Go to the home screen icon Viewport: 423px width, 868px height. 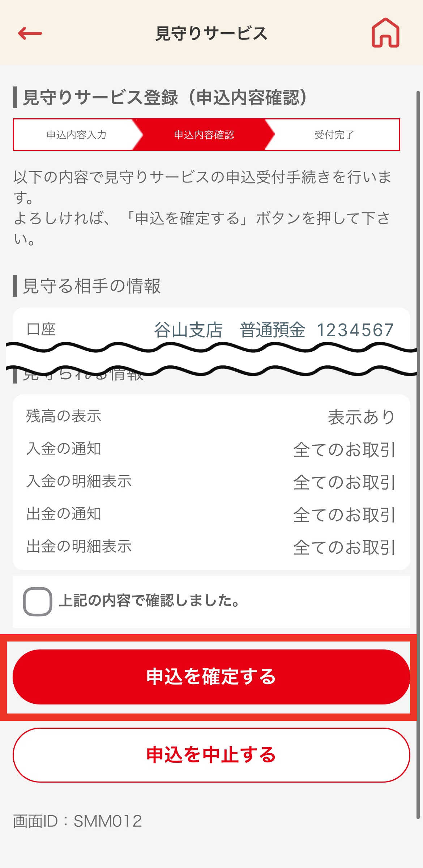pyautogui.click(x=385, y=33)
